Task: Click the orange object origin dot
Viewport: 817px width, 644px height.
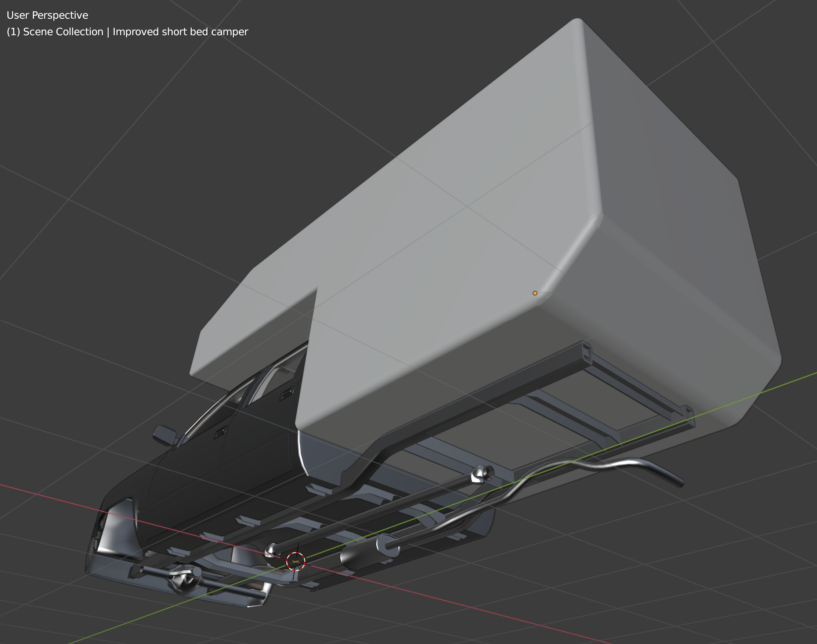Action: tap(535, 293)
